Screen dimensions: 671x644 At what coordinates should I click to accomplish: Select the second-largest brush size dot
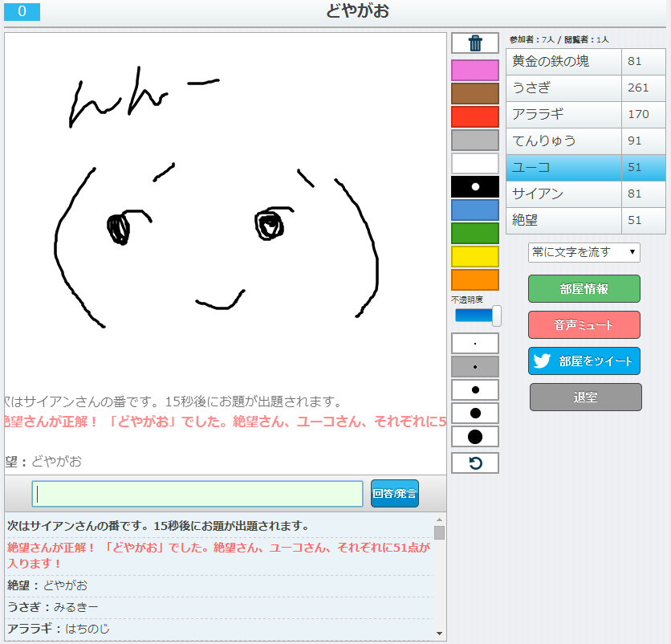coord(475,414)
